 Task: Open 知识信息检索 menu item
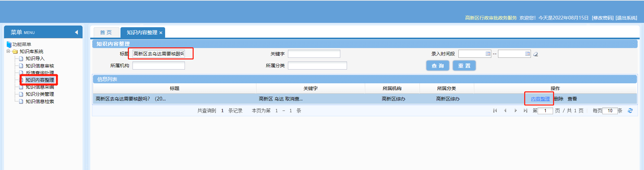click(x=40, y=101)
